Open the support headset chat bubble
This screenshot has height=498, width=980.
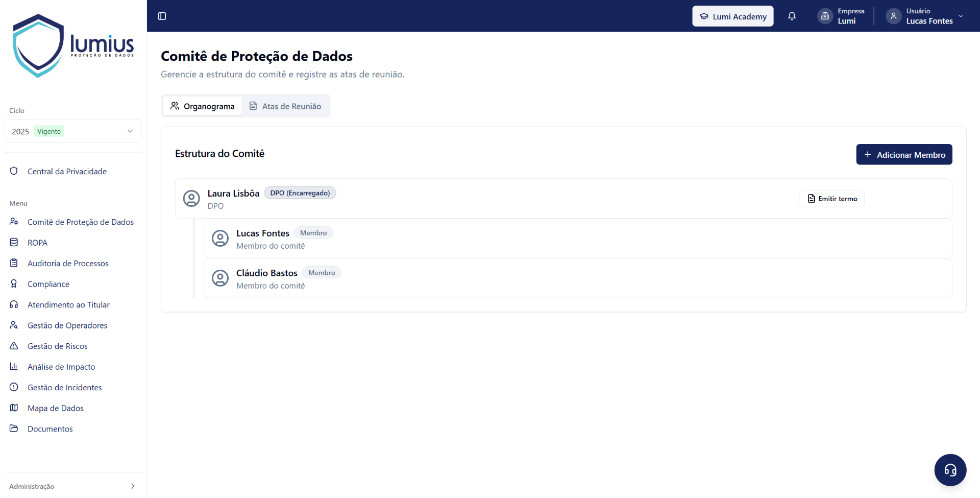pos(950,470)
